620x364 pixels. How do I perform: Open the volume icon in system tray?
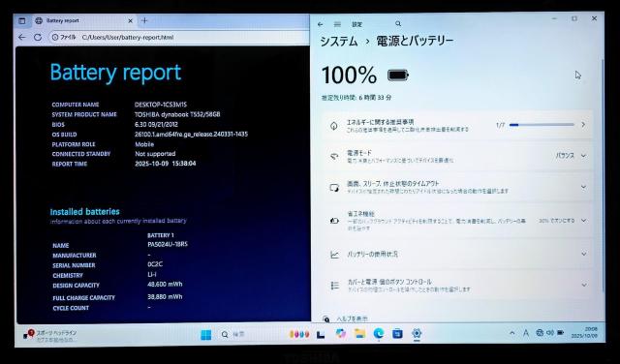pyautogui.click(x=549, y=333)
